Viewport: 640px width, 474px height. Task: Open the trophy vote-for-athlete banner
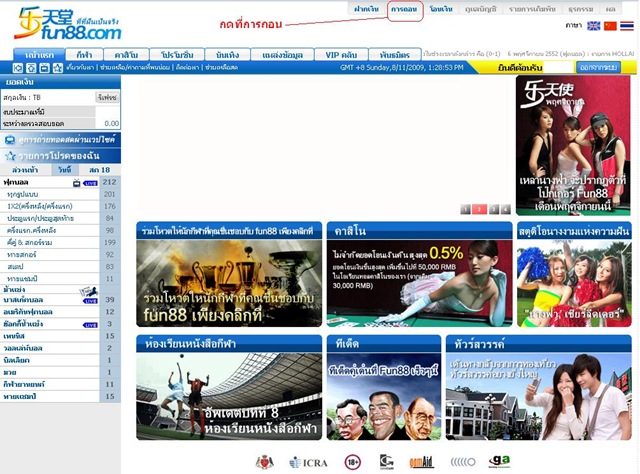[x=229, y=274]
